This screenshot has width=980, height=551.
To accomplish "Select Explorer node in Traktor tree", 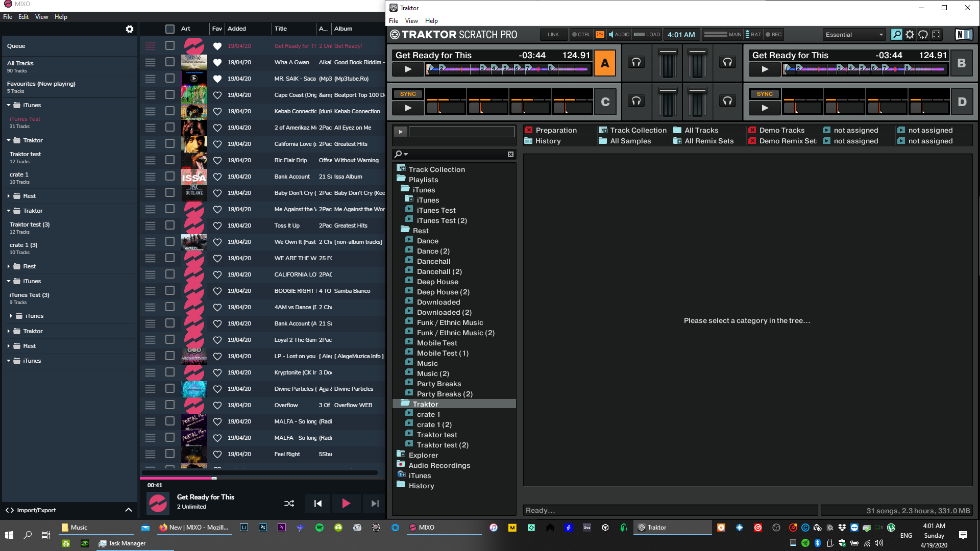I will pyautogui.click(x=423, y=455).
